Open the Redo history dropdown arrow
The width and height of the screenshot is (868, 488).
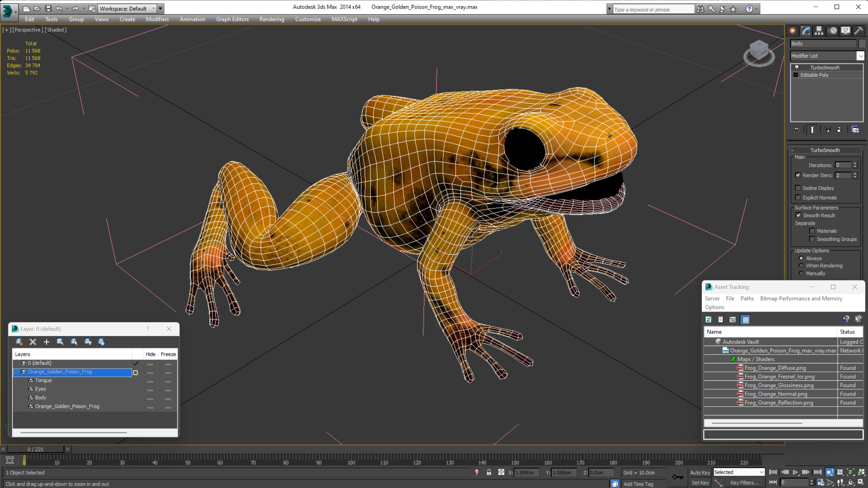[x=84, y=9]
